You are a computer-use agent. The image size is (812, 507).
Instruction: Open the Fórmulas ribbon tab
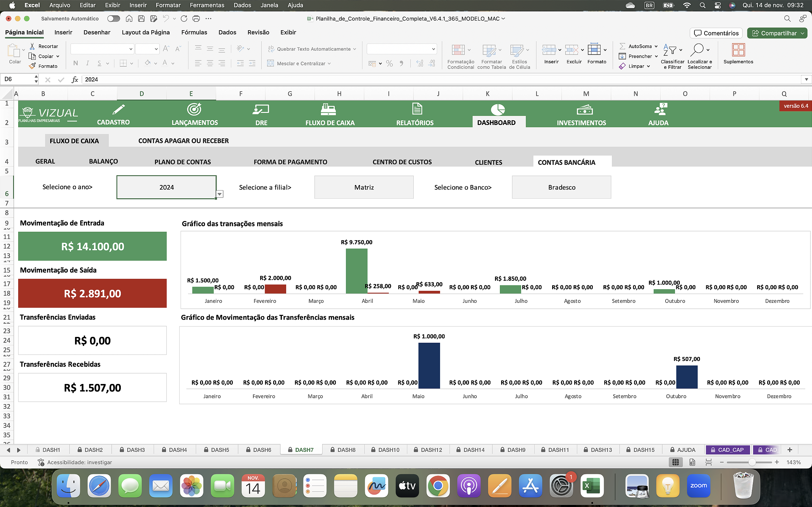click(194, 32)
